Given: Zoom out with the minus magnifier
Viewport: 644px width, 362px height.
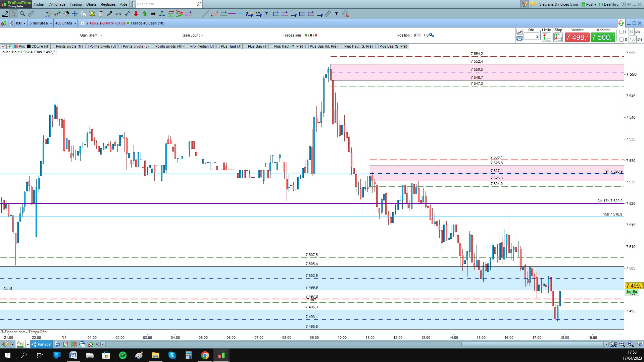Looking at the screenshot, I should tap(622, 344).
